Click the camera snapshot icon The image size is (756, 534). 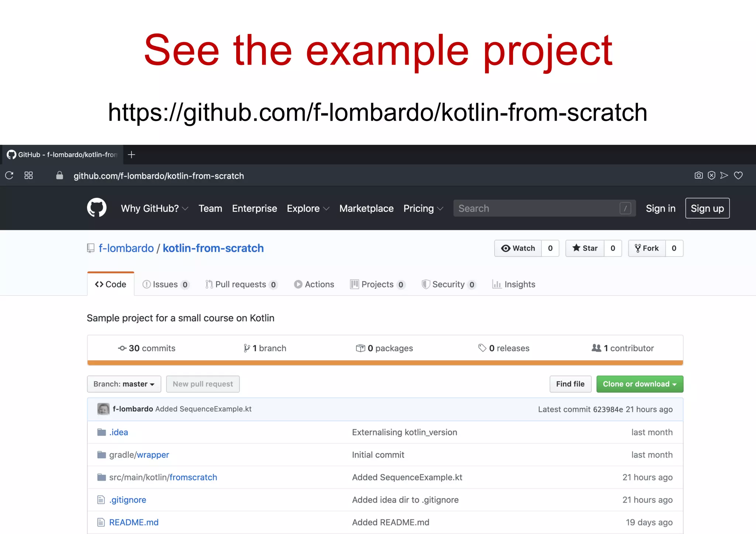pyautogui.click(x=698, y=175)
